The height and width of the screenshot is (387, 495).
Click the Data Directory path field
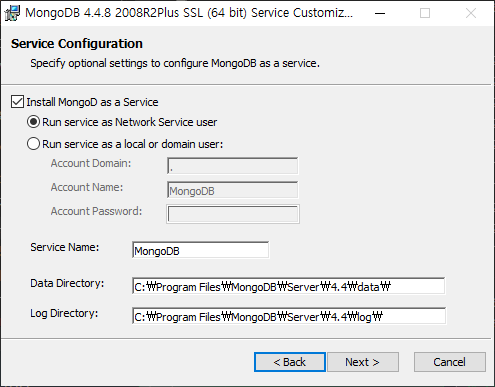point(289,286)
